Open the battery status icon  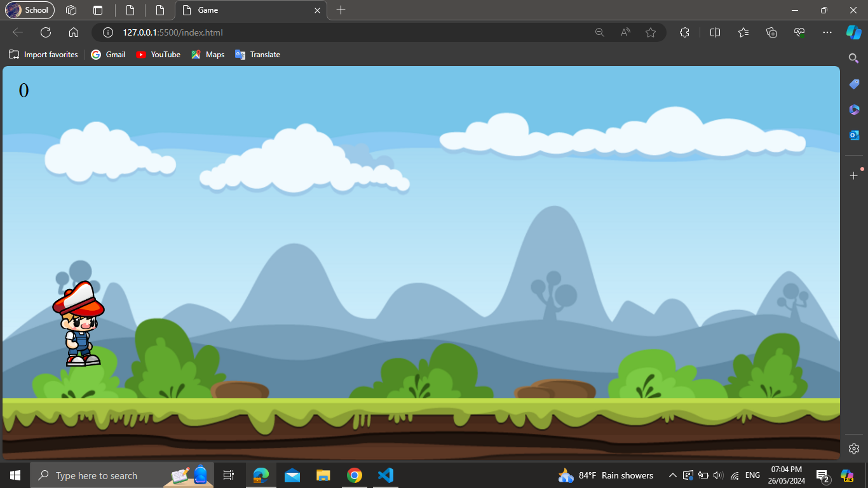pyautogui.click(x=703, y=475)
